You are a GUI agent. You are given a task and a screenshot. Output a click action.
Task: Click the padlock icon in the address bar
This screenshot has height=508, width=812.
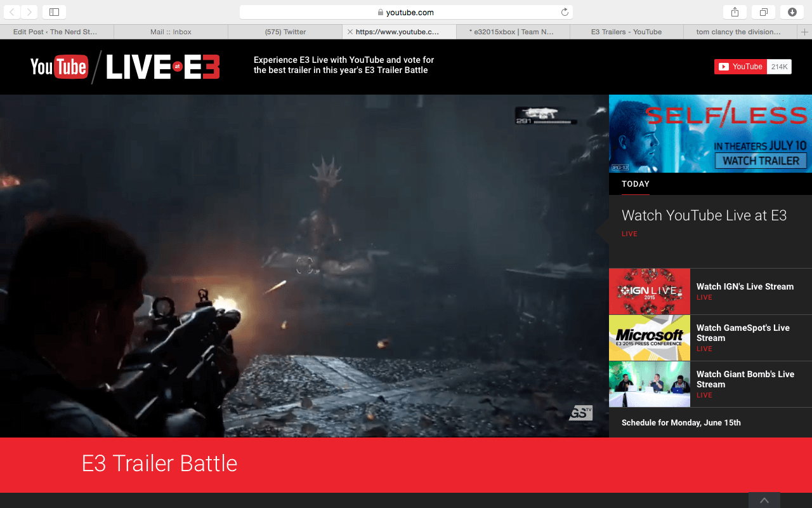tap(381, 11)
